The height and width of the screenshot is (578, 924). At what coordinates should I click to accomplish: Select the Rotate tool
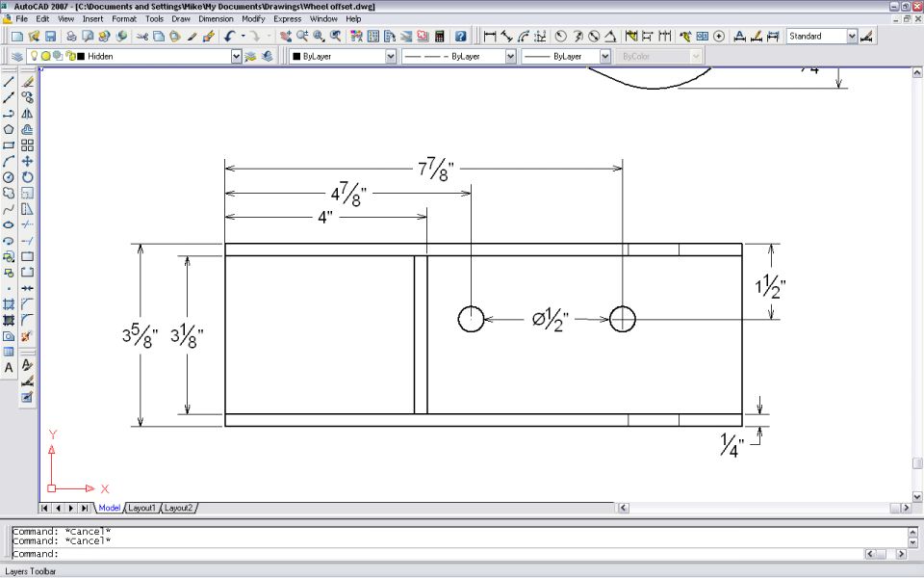[27, 177]
